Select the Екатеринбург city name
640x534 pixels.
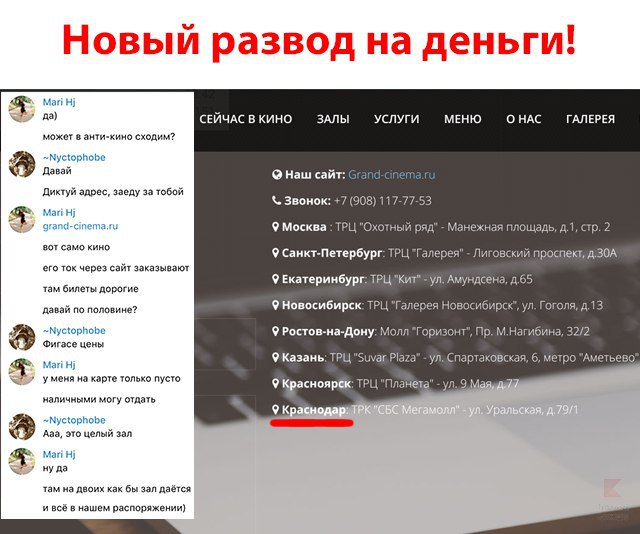pyautogui.click(x=322, y=279)
